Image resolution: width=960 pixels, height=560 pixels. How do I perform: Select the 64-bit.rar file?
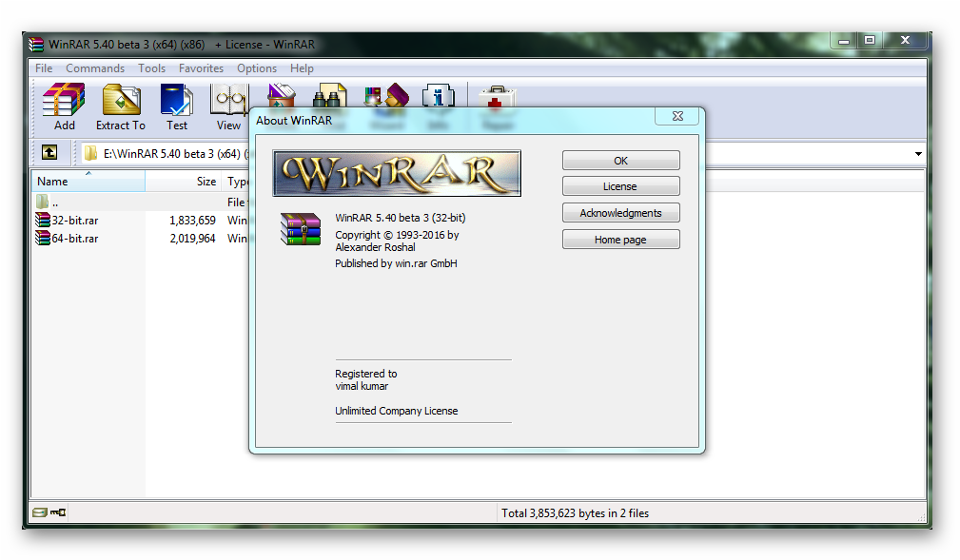(x=74, y=239)
